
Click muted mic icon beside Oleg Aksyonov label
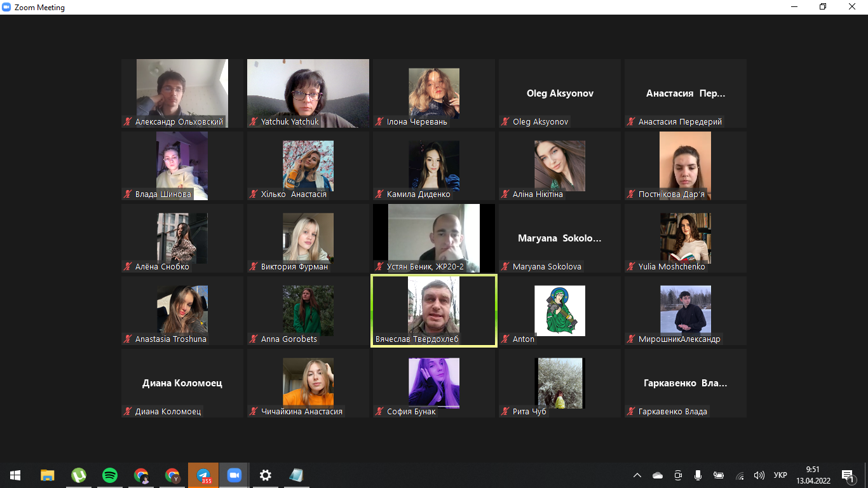pyautogui.click(x=505, y=121)
